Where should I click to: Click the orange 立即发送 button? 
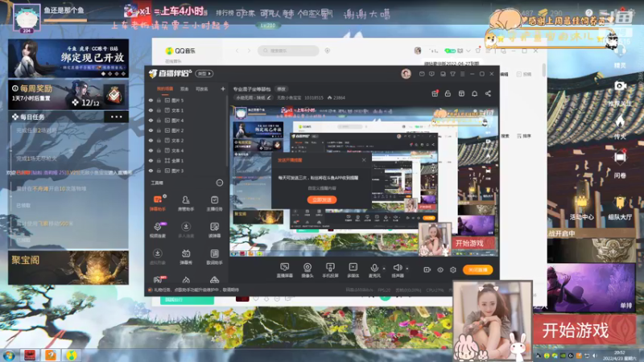tap(322, 200)
